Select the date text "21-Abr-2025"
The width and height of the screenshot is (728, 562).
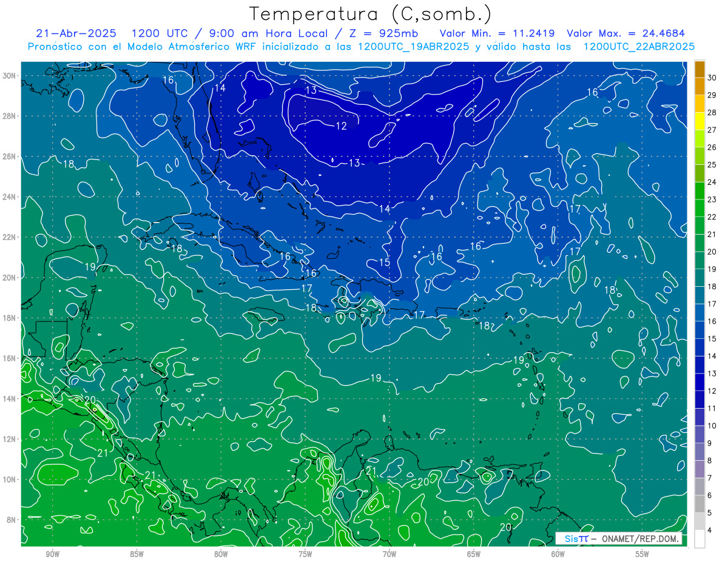click(78, 33)
